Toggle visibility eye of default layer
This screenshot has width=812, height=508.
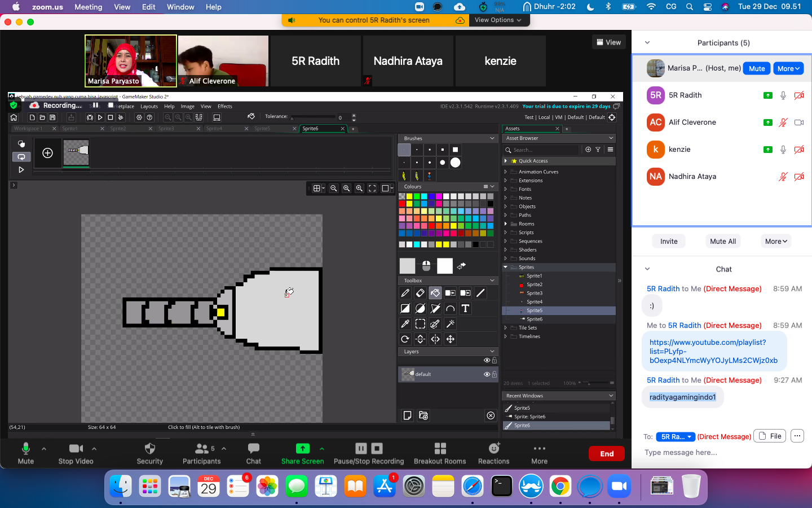[487, 374]
